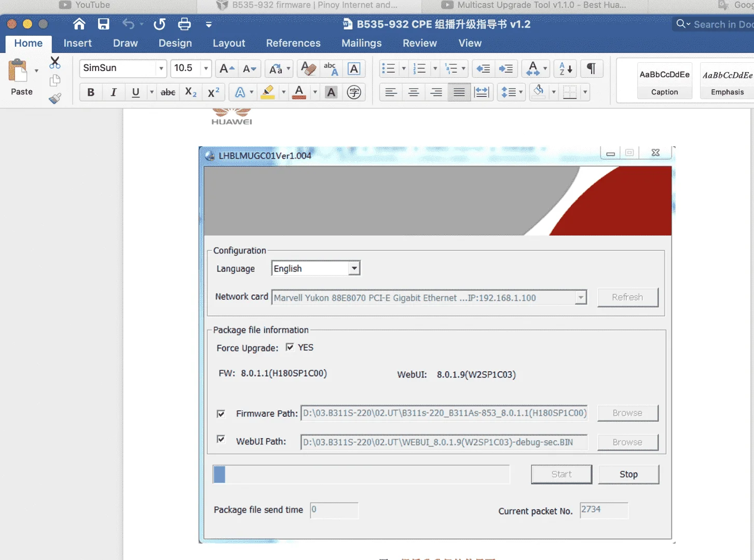Viewport: 754px width, 560px height.
Task: Click the Format Painter brush icon
Action: pyautogui.click(x=55, y=98)
